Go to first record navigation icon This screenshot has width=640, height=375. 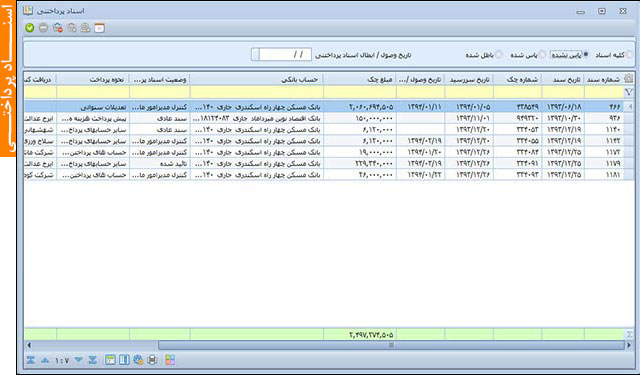click(x=31, y=360)
